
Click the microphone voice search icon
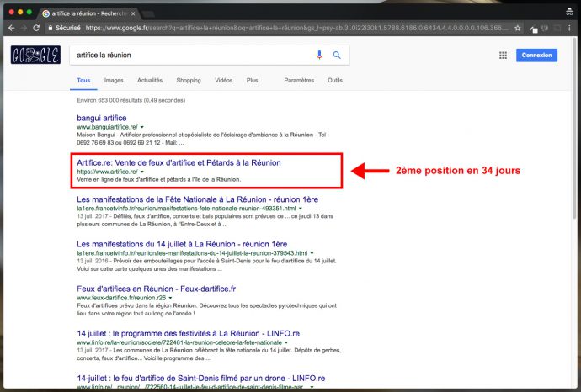tap(319, 56)
